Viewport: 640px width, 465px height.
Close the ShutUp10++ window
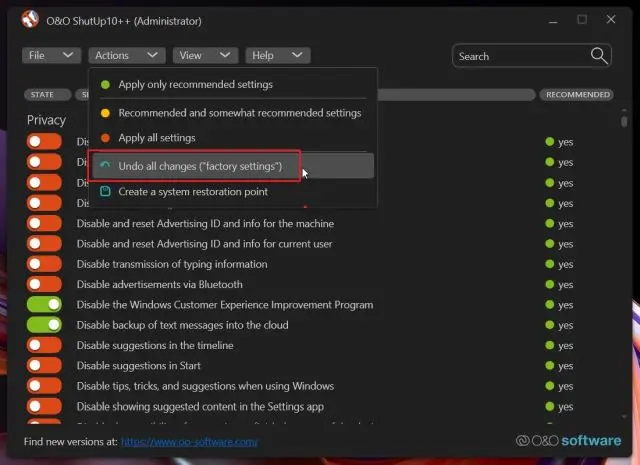tap(611, 19)
